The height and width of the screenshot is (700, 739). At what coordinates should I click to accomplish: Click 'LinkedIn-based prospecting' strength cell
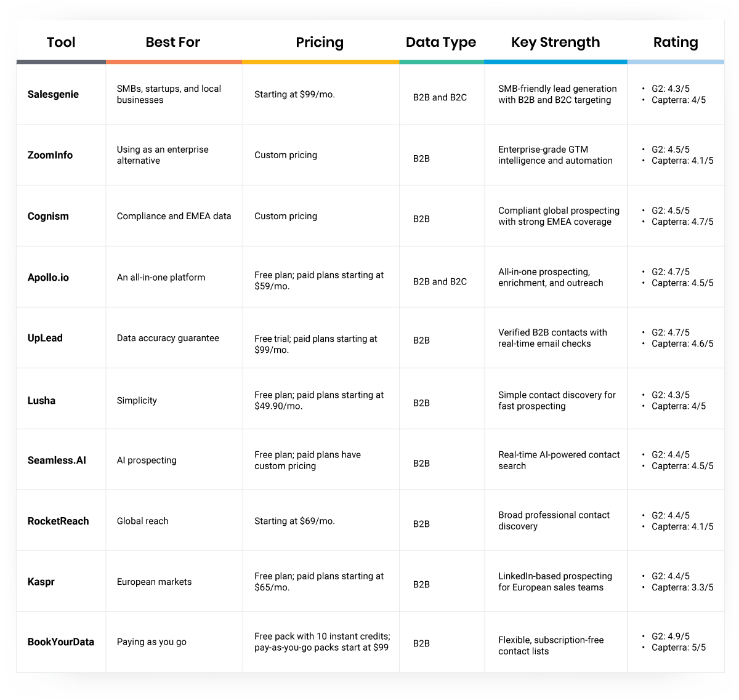coord(555,582)
